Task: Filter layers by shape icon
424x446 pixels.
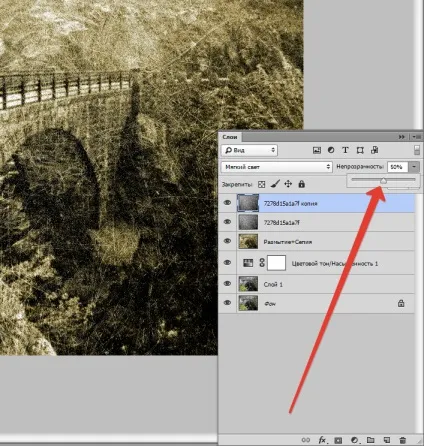Action: click(x=360, y=150)
